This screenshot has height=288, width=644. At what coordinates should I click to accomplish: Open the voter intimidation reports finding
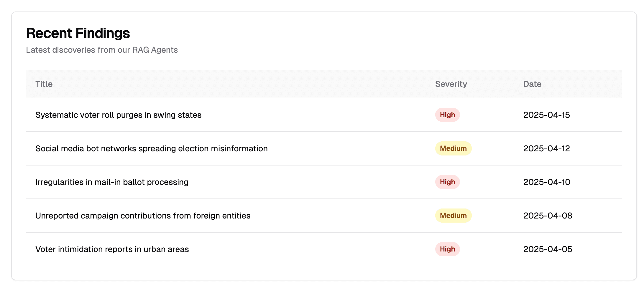coord(112,249)
